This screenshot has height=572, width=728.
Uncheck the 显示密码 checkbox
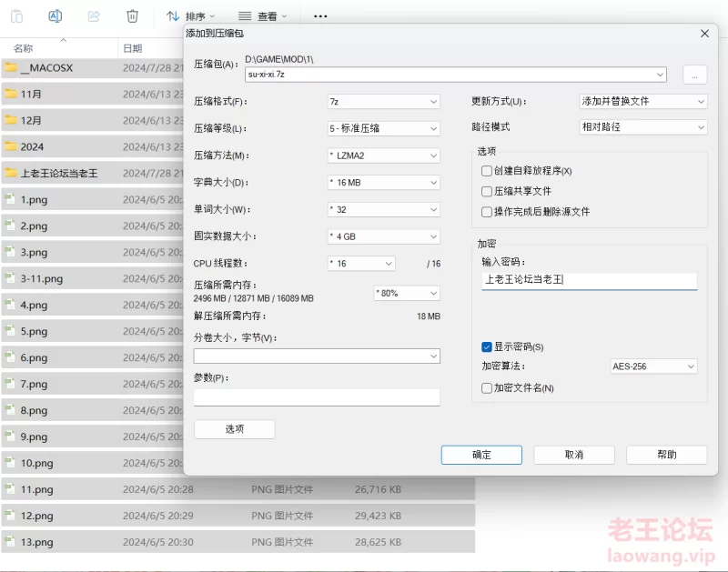pos(487,346)
